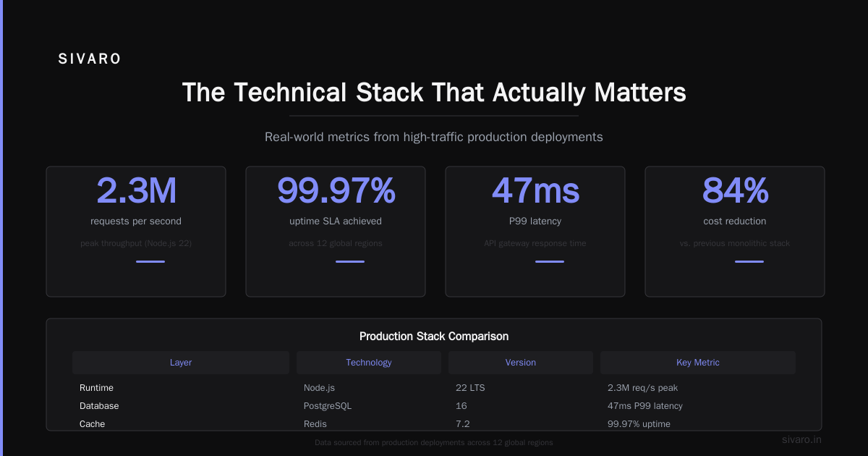Click the Redis technology cell
The height and width of the screenshot is (456, 868).
pos(315,424)
